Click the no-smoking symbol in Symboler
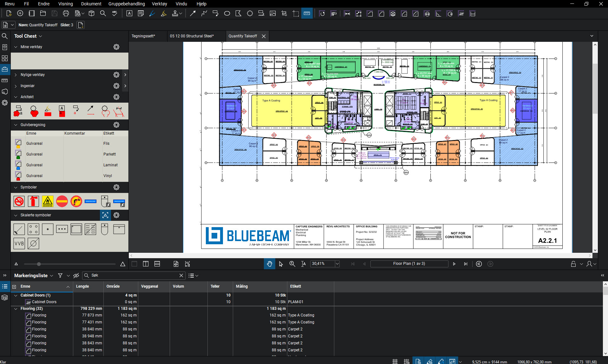The height and width of the screenshot is (364, 608). pyautogui.click(x=19, y=201)
